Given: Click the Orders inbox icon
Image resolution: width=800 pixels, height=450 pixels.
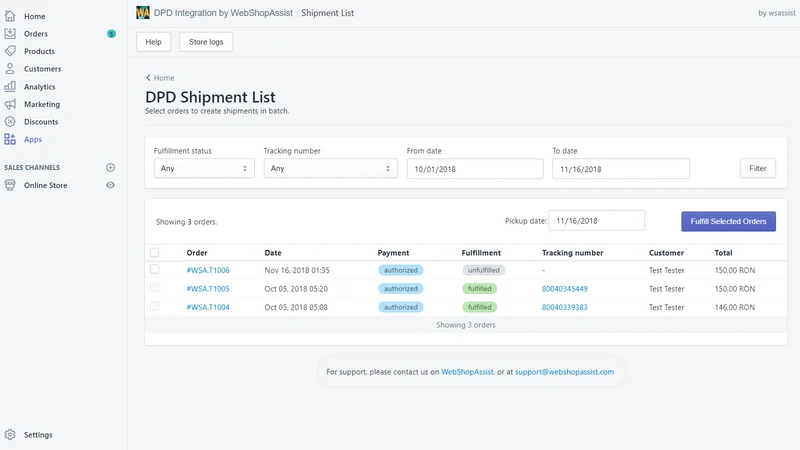Looking at the screenshot, I should point(10,34).
